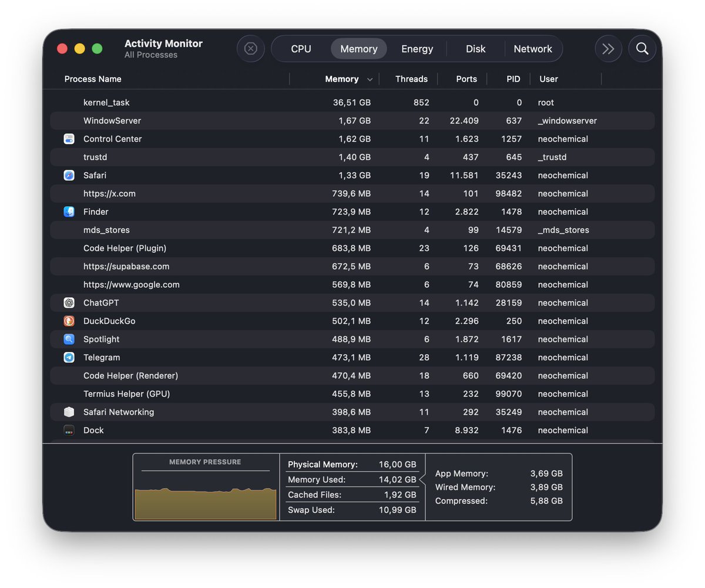
Task: Switch to the Disk tab
Action: [475, 49]
